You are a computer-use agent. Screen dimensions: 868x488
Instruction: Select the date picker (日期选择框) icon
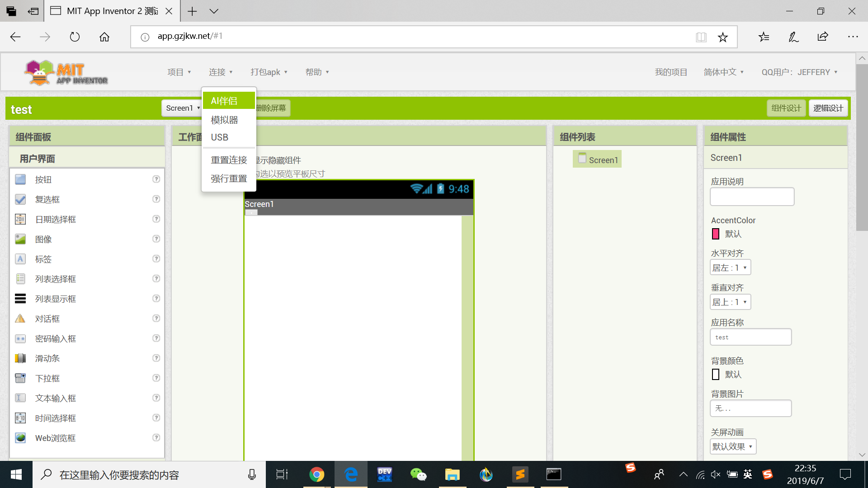pyautogui.click(x=20, y=219)
